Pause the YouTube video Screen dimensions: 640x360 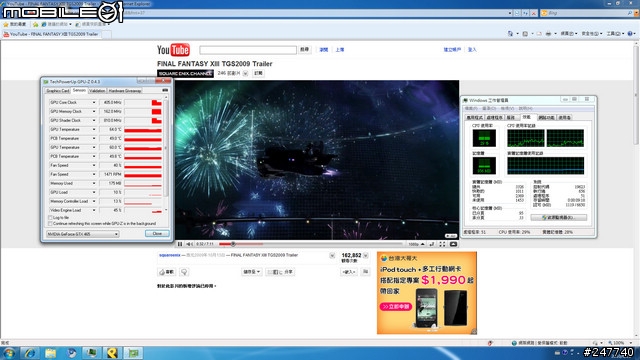pyautogui.click(x=180, y=244)
